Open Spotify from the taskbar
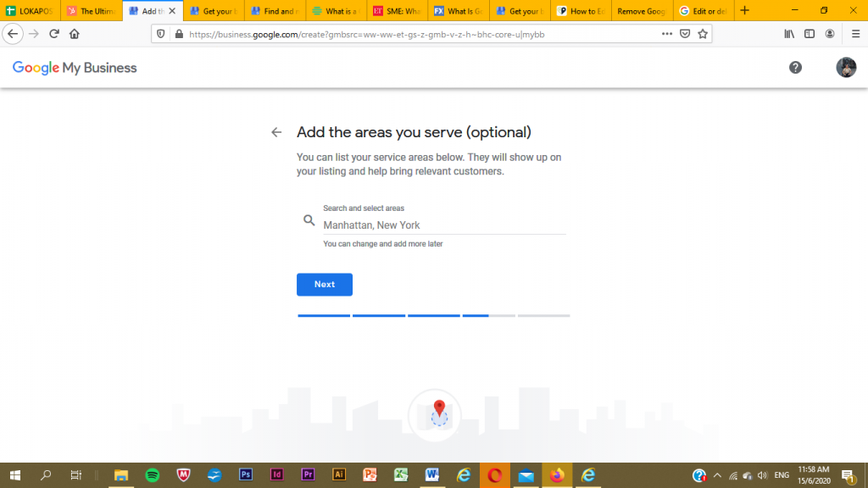The height and width of the screenshot is (488, 868). tap(153, 475)
